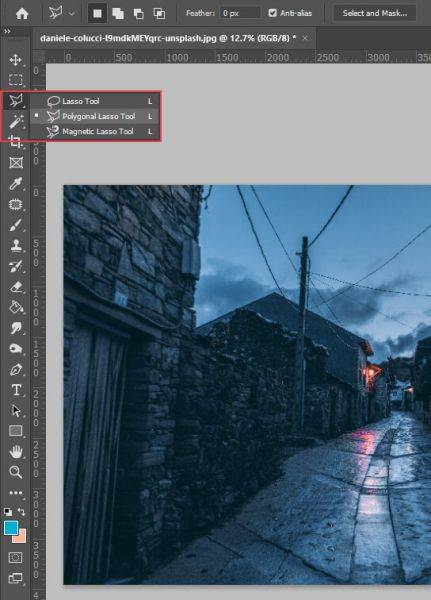Select the Paint Bucket tool
This screenshot has height=600, width=431.
[16, 307]
